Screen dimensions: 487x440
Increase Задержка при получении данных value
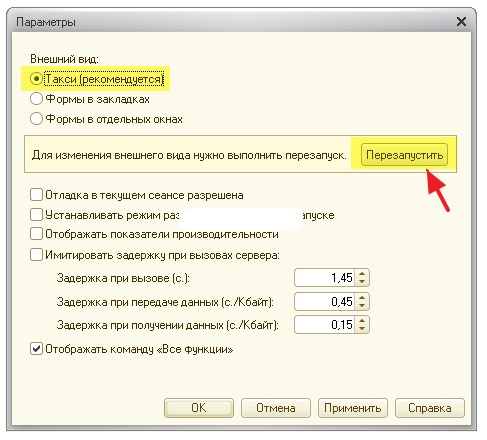[362, 320]
